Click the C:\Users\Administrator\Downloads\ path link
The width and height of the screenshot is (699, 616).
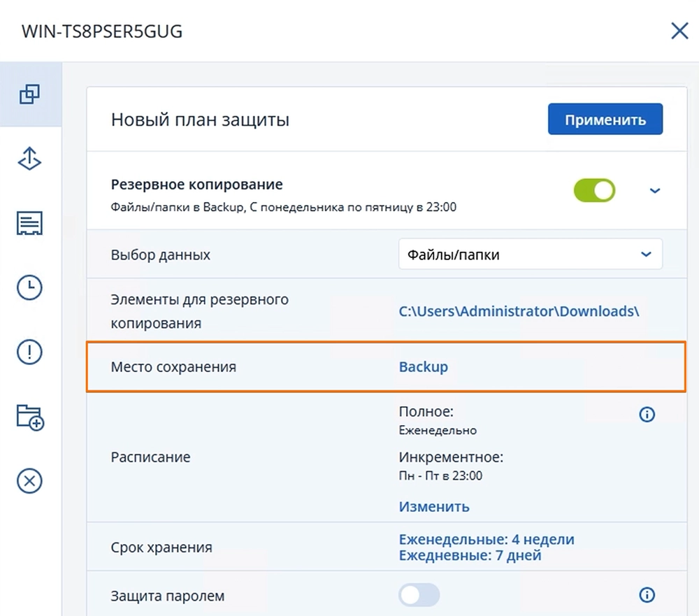coord(519,311)
